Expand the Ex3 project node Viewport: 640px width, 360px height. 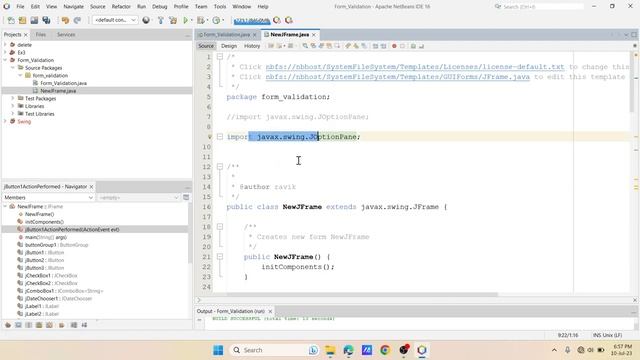(x=5, y=52)
